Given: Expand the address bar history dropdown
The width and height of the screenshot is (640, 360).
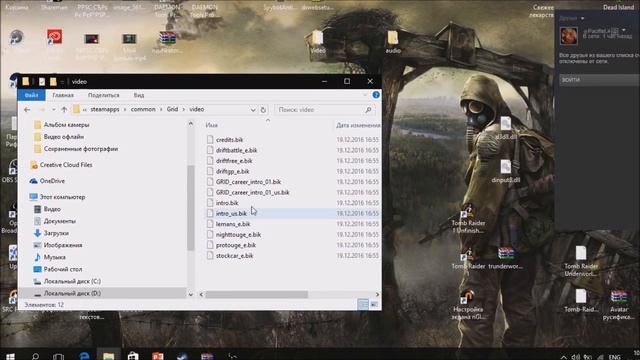Looking at the screenshot, I should [253, 110].
